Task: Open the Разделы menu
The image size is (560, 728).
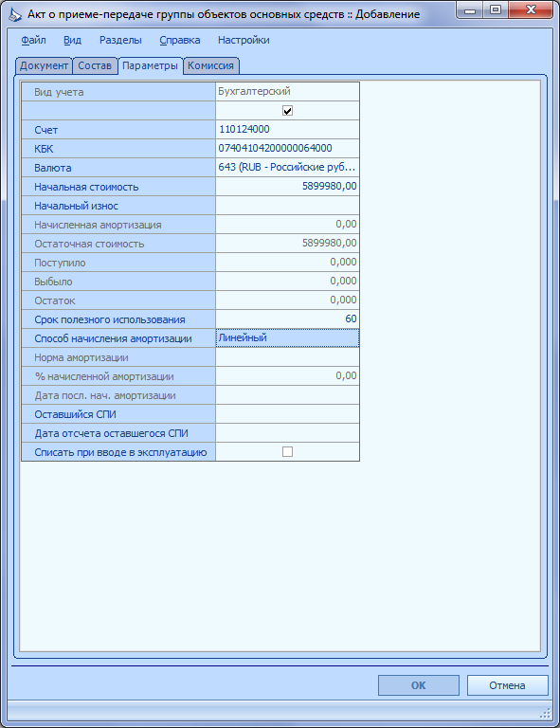Action: point(120,40)
